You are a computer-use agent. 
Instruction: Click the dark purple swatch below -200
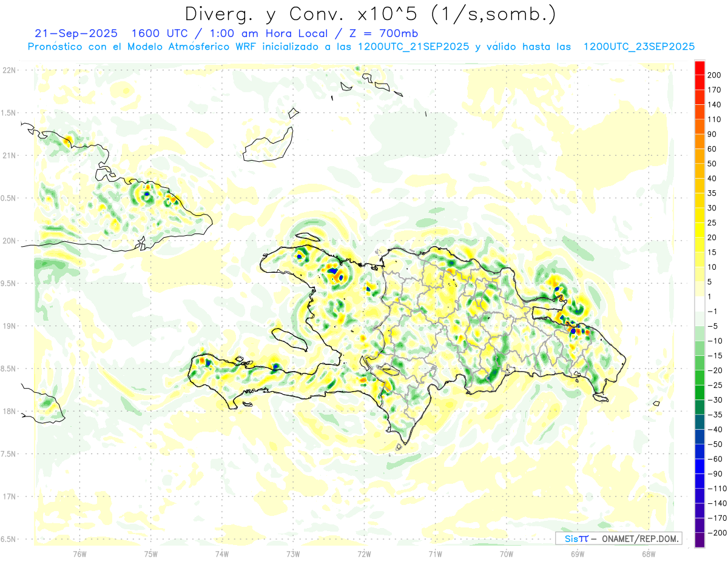[x=699, y=540]
